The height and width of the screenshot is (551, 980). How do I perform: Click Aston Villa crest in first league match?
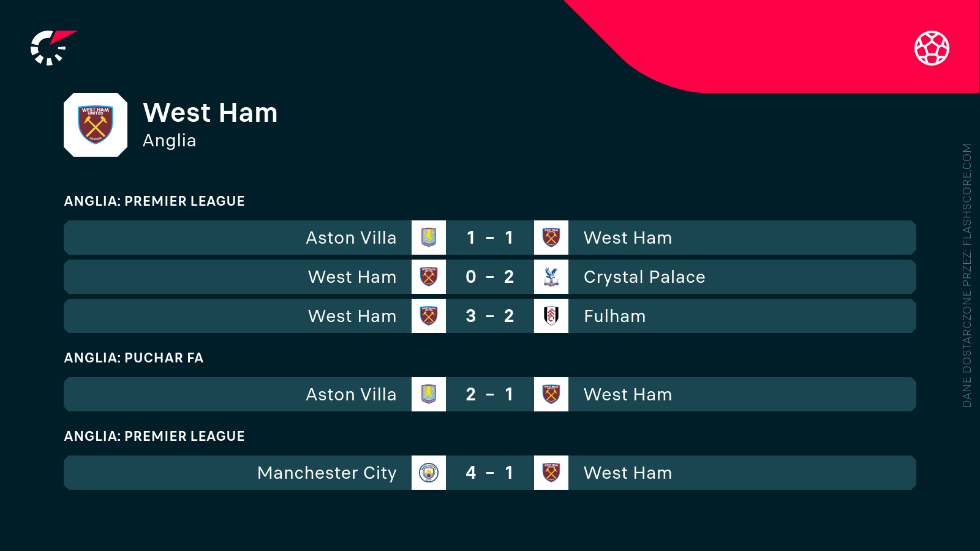coord(429,238)
